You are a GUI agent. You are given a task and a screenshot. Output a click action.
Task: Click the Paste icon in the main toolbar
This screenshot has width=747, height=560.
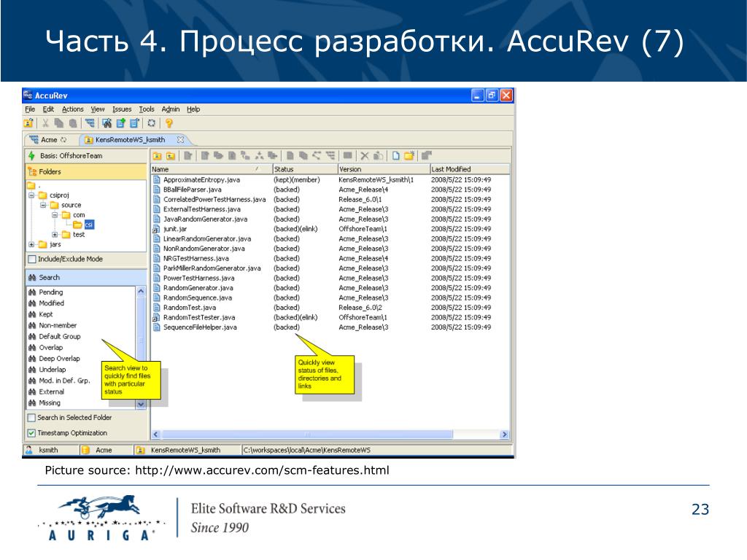point(72,123)
